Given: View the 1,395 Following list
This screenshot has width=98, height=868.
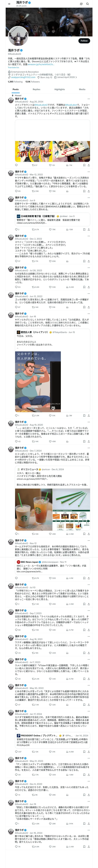Looking at the screenshot, I should [x=15, y=82].
